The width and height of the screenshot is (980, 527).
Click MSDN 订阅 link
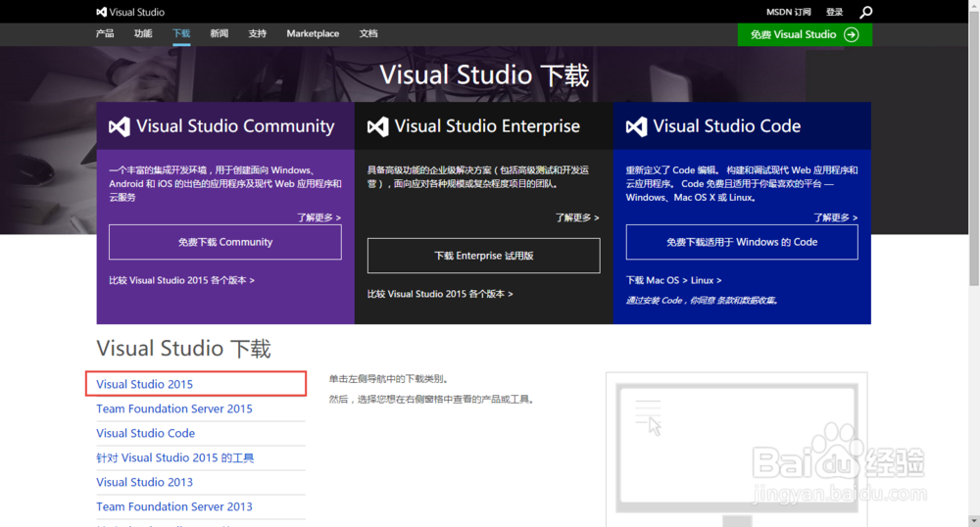pos(789,12)
